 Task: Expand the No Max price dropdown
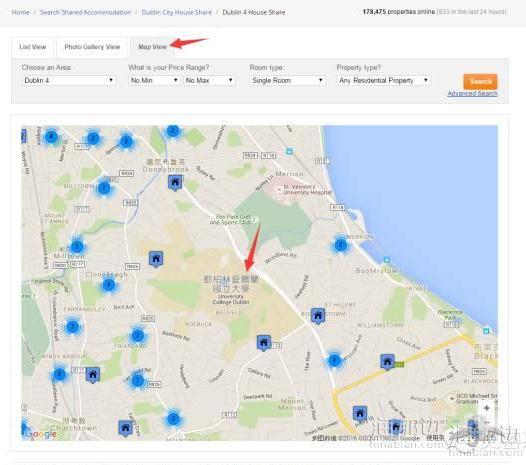tap(209, 81)
